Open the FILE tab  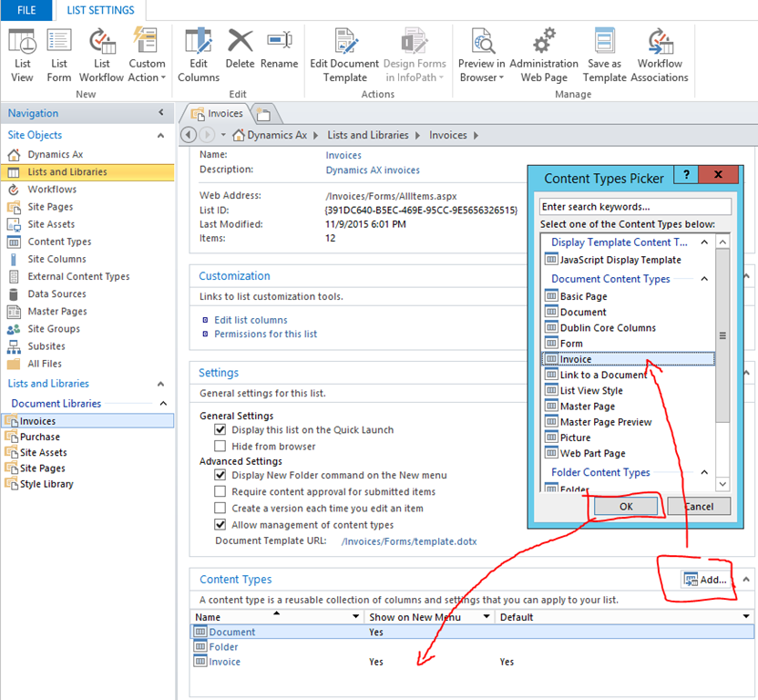[x=26, y=10]
